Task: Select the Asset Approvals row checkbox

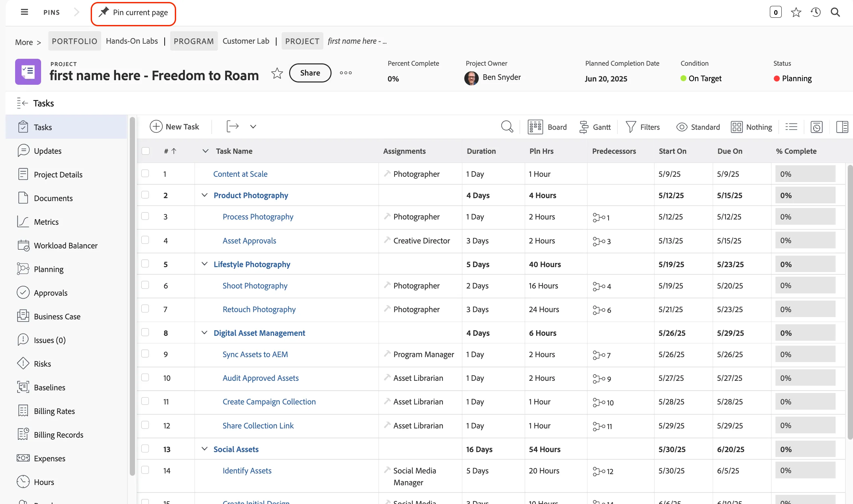Action: 145,240
